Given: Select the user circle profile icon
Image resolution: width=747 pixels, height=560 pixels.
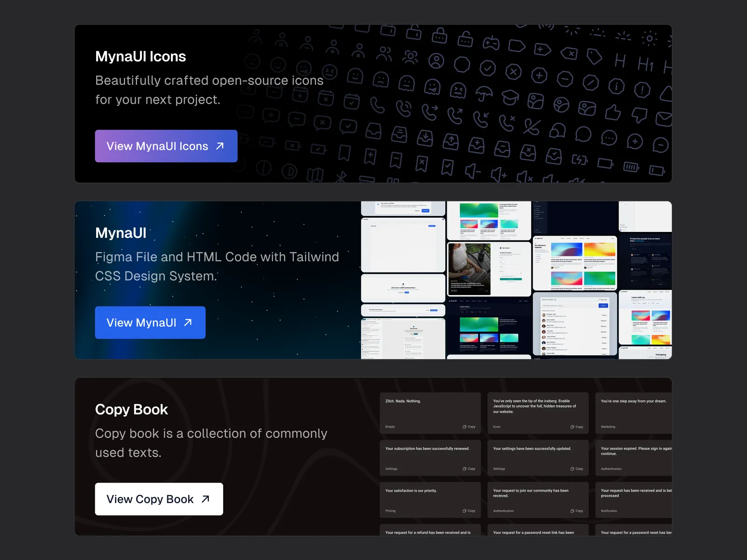Looking at the screenshot, I should [436, 61].
